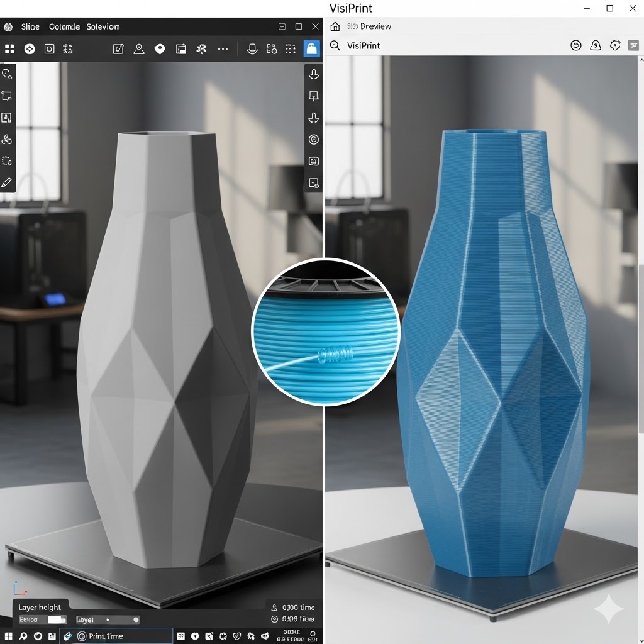This screenshot has width=644, height=644.
Task: Select the dashed selection icon in left sidebar
Action: tap(7, 160)
